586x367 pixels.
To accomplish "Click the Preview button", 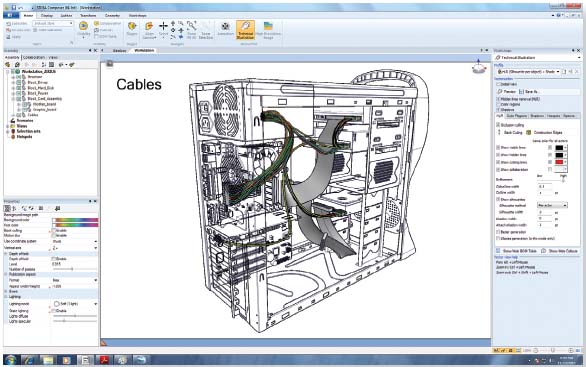I will coord(507,92).
